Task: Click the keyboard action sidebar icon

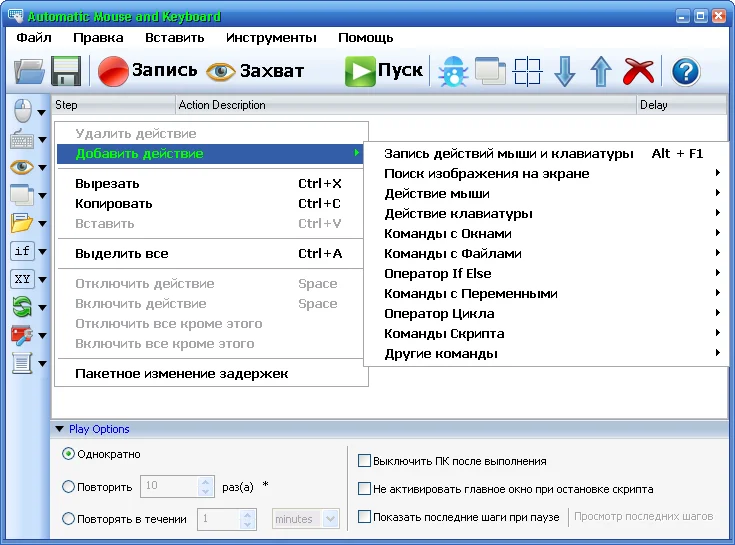Action: (x=22, y=139)
